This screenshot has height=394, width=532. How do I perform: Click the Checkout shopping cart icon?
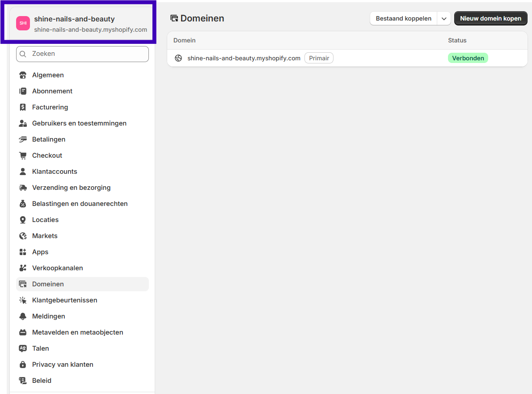[x=23, y=155]
